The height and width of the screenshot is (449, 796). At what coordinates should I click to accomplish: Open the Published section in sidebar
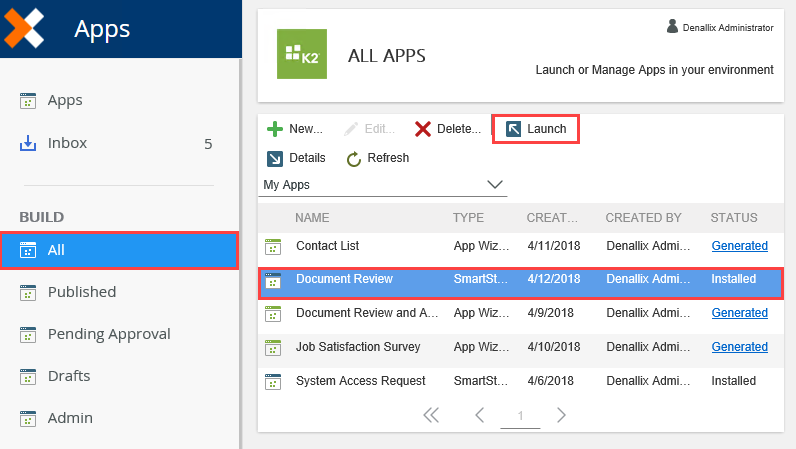pyautogui.click(x=82, y=292)
